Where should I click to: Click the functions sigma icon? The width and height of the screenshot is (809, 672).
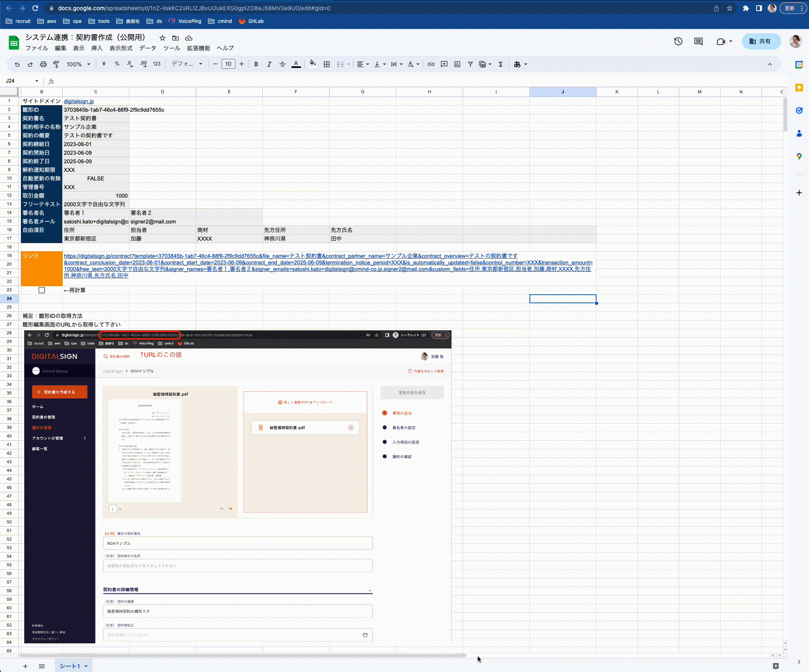pos(500,64)
